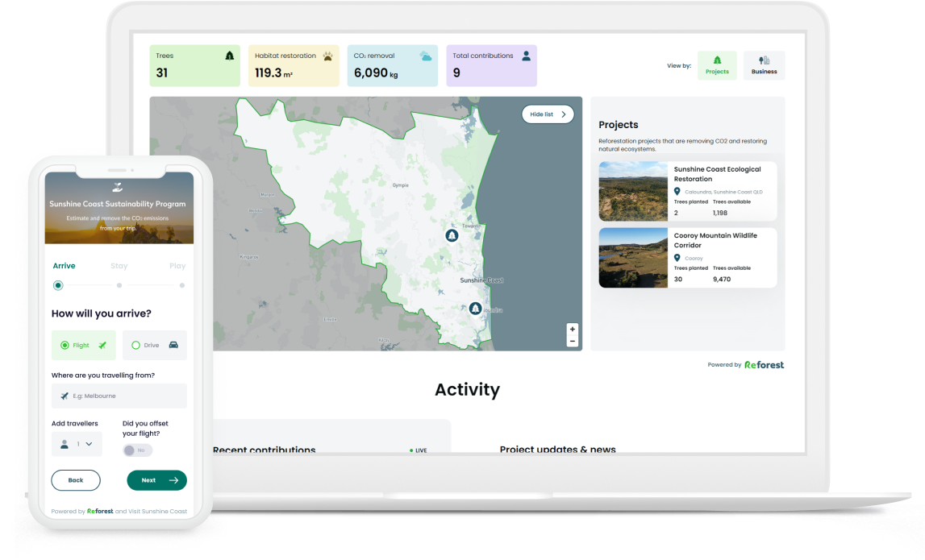The height and width of the screenshot is (560, 925).
Task: Click the cloud icon in CO₂ removal card
Action: coord(426,56)
